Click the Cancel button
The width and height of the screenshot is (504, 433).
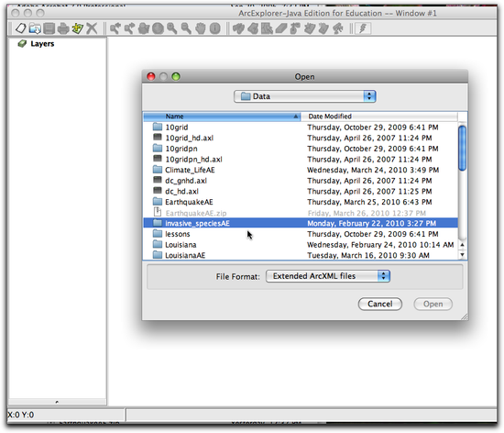click(380, 304)
